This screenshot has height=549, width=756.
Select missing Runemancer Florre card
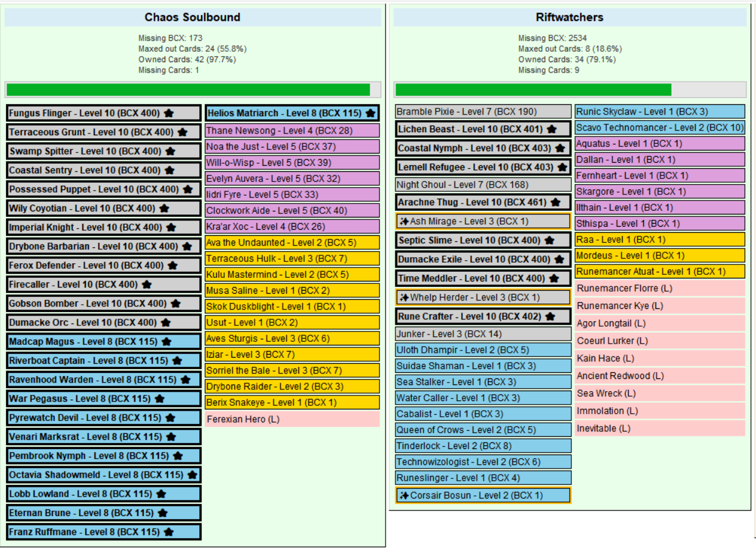coord(660,288)
